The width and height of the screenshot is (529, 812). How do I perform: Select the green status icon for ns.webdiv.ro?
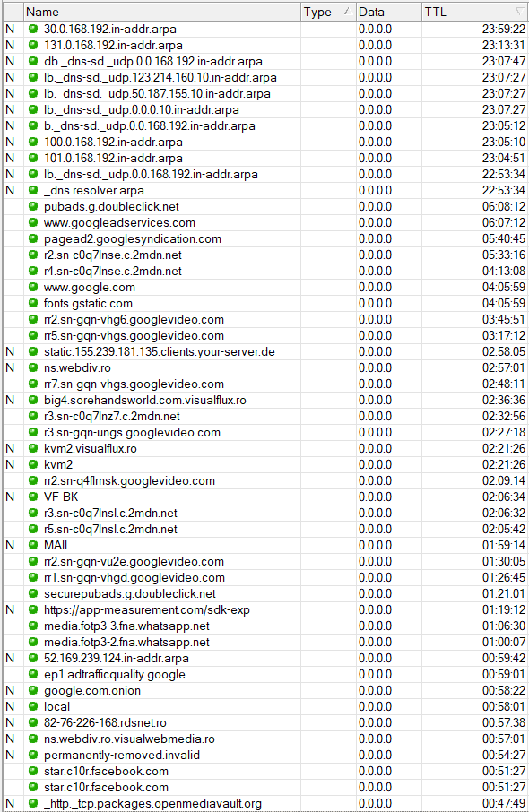point(33,367)
